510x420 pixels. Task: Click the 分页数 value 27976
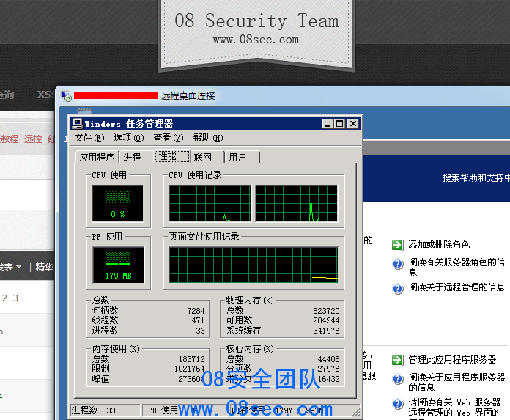(328, 369)
